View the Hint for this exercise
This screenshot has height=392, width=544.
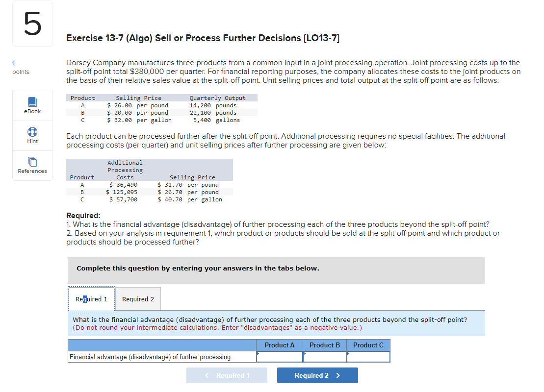pos(32,135)
